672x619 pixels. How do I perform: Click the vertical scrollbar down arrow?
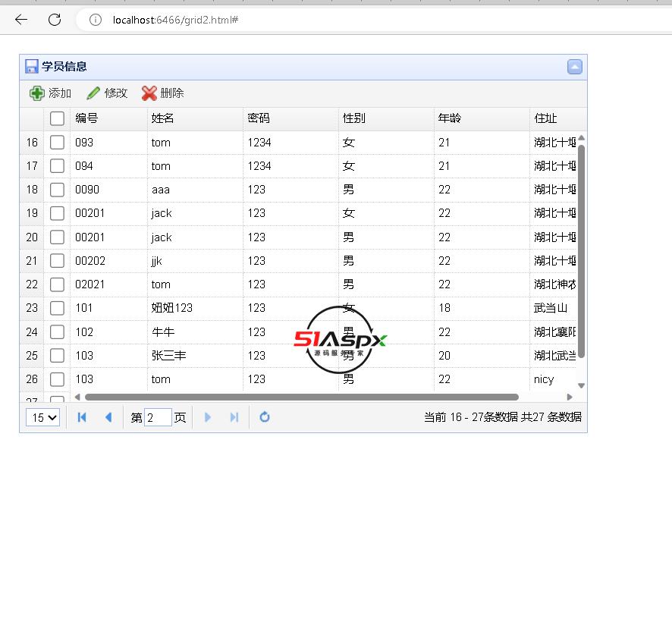tap(582, 385)
